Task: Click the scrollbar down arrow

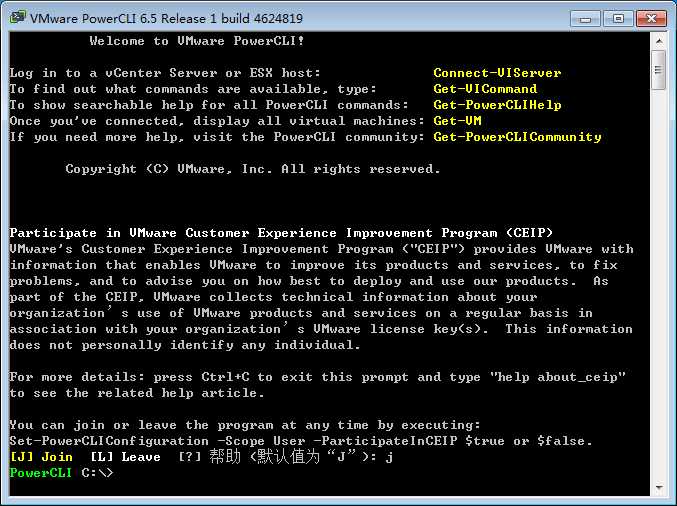Action: (x=659, y=488)
